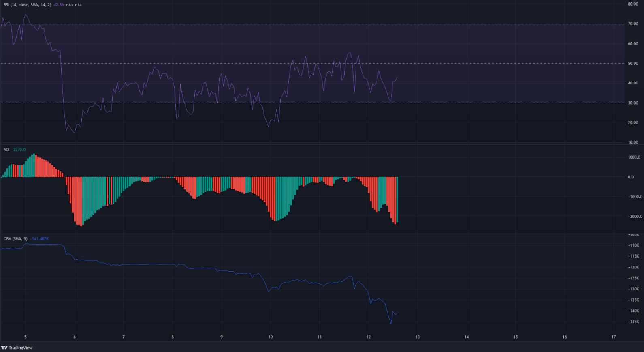
Task: Click date 15 on the time axis
Action: point(516,337)
